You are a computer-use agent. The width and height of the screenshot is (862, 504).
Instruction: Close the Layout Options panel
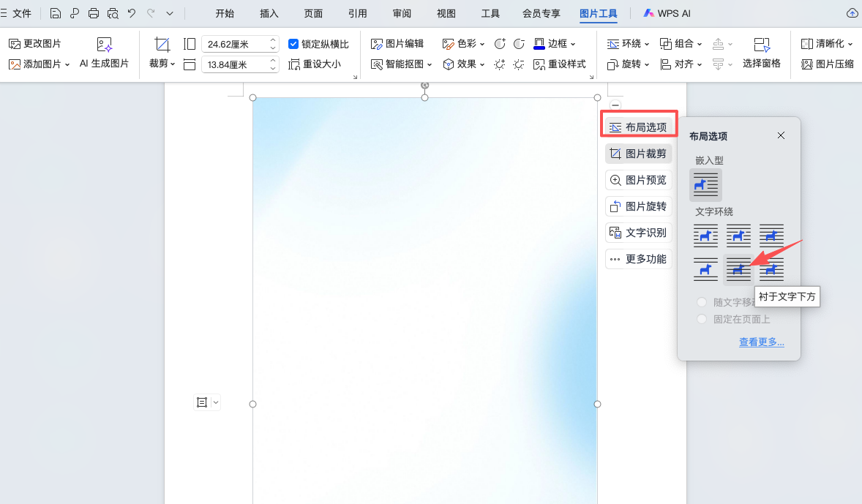click(781, 135)
